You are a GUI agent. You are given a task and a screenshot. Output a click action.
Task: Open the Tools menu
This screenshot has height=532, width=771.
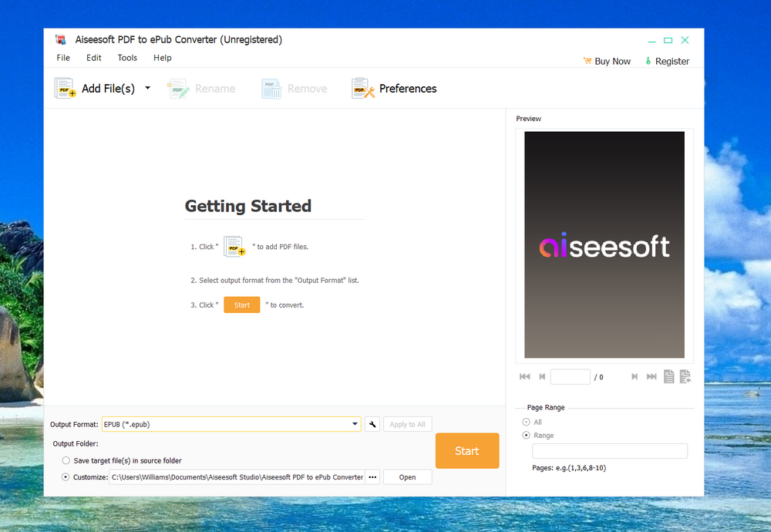pos(127,58)
